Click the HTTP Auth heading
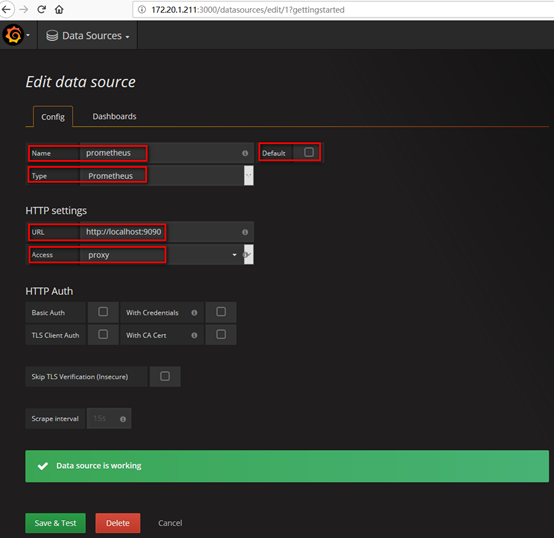 pos(49,291)
